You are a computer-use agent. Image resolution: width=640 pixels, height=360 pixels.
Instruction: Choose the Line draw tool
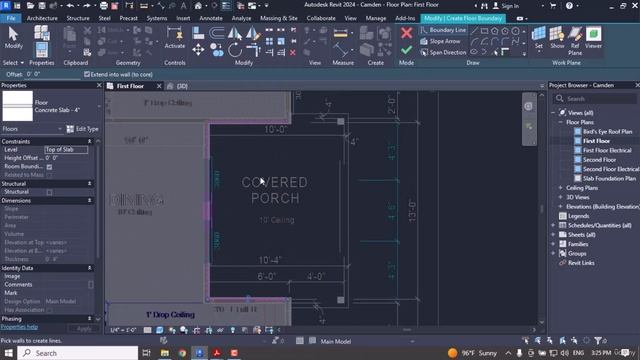474,31
